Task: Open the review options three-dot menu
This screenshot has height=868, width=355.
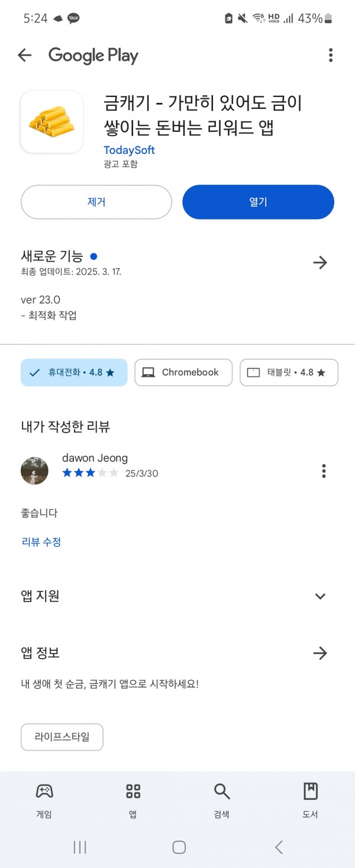Action: 324,471
